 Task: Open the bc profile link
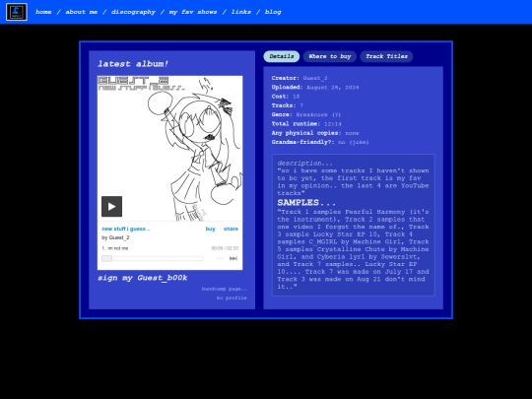click(x=232, y=298)
